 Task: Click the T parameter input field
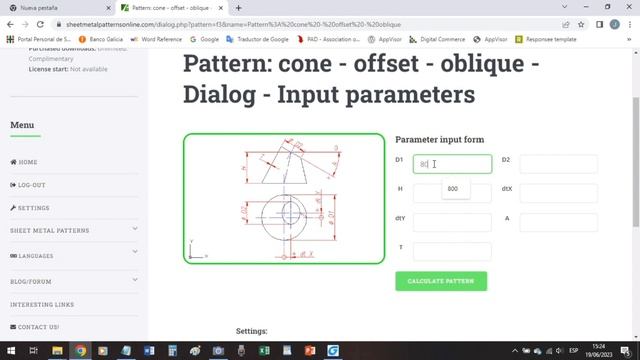(452, 251)
